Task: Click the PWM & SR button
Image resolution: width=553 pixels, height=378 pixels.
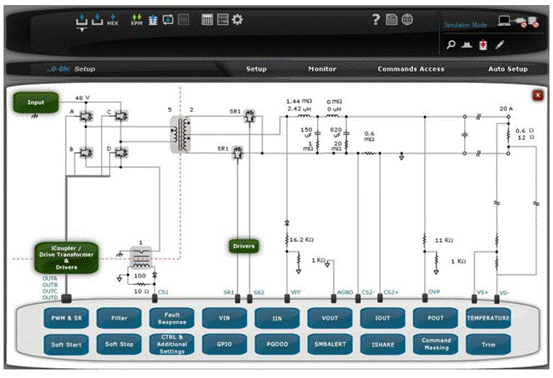Action: tap(66, 318)
